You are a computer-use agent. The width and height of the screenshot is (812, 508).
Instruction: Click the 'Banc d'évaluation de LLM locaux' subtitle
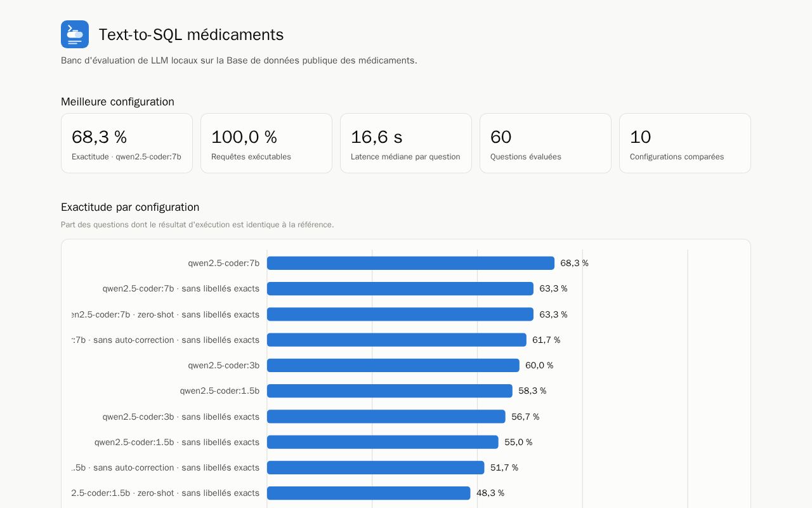point(239,60)
